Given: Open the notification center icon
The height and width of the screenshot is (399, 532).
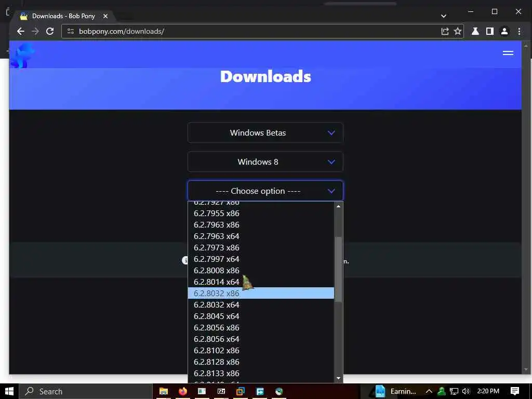Looking at the screenshot, I should point(515,391).
